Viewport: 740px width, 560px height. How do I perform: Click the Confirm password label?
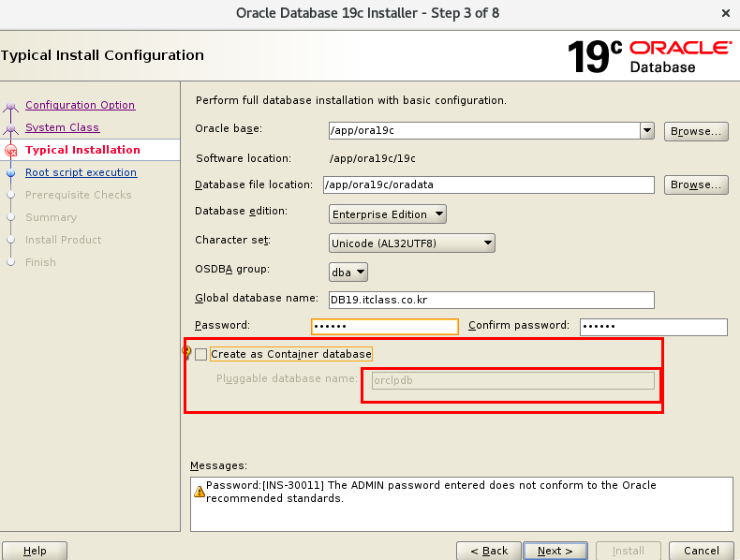pyautogui.click(x=519, y=325)
